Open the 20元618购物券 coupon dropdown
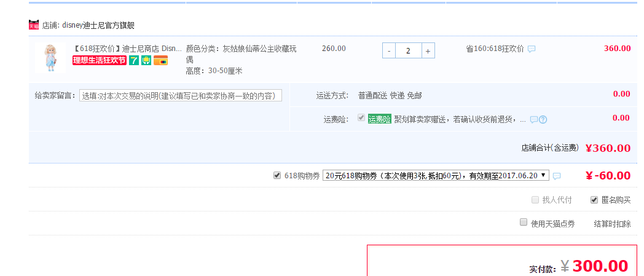 pos(436,175)
